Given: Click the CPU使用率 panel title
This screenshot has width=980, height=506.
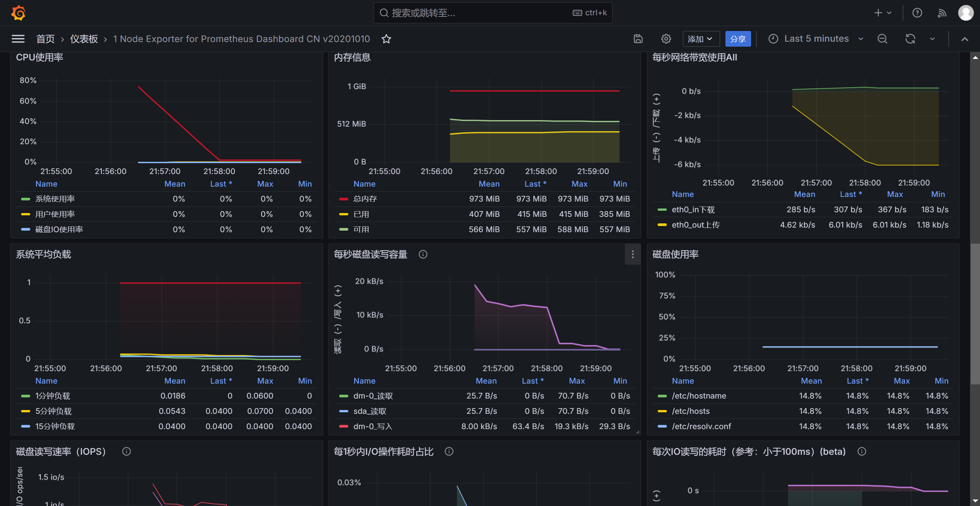Looking at the screenshot, I should click(39, 57).
